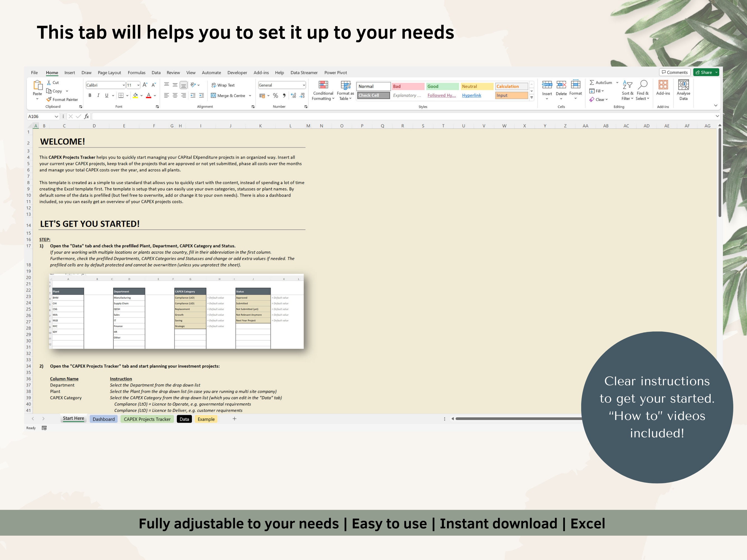747x560 pixels.
Task: Toggle bold formatting
Action: [x=90, y=95]
